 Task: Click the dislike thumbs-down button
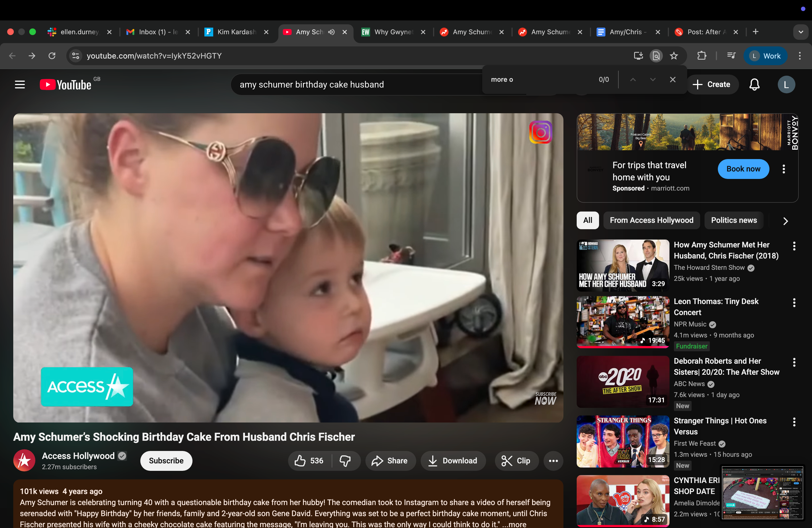(345, 461)
